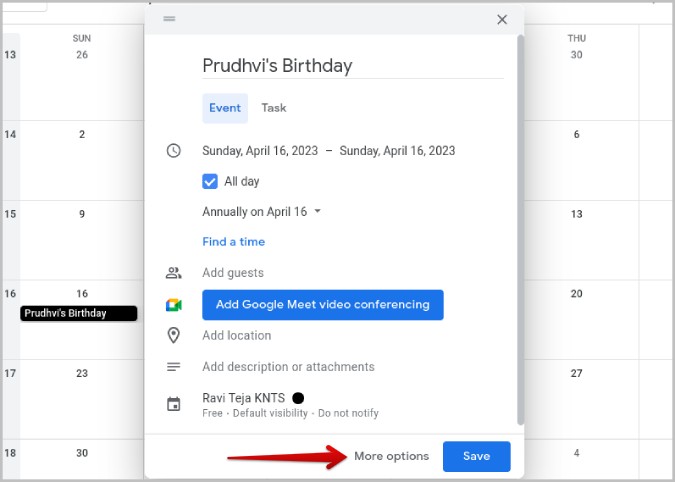
Task: Select the Event tab
Action: click(225, 108)
